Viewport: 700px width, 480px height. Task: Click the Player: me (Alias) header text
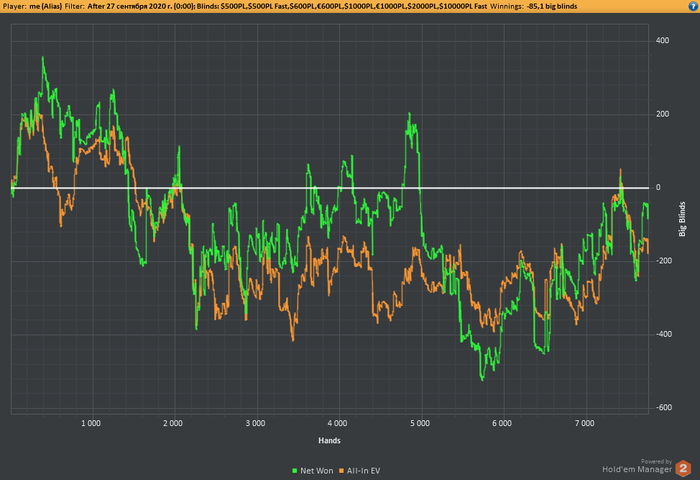(32, 6)
